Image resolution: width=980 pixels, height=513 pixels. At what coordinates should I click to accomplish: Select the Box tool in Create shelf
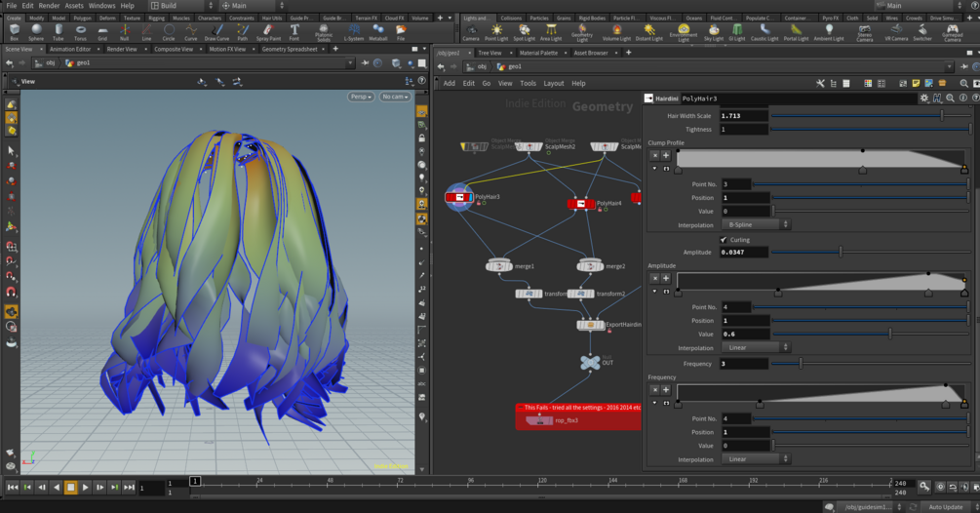[x=15, y=32]
